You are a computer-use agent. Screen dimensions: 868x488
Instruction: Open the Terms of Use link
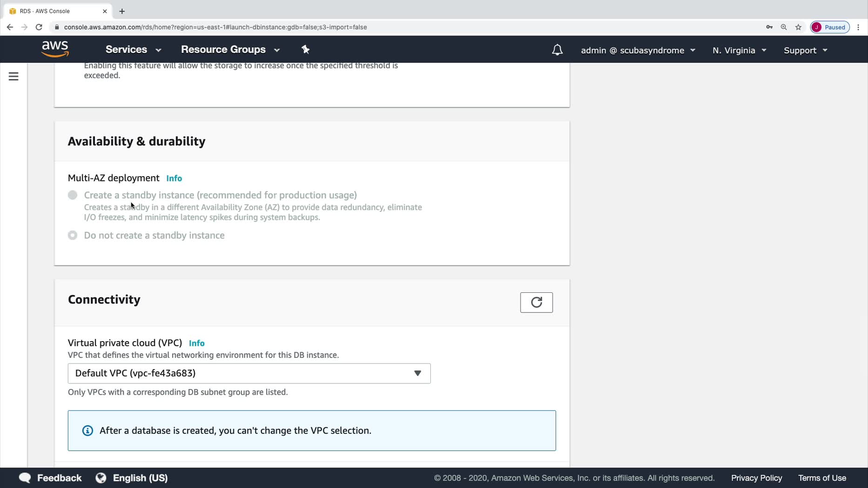(x=822, y=478)
